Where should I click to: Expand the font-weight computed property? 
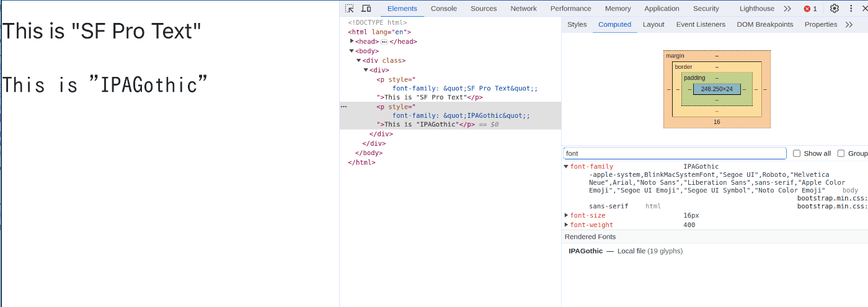coord(566,225)
